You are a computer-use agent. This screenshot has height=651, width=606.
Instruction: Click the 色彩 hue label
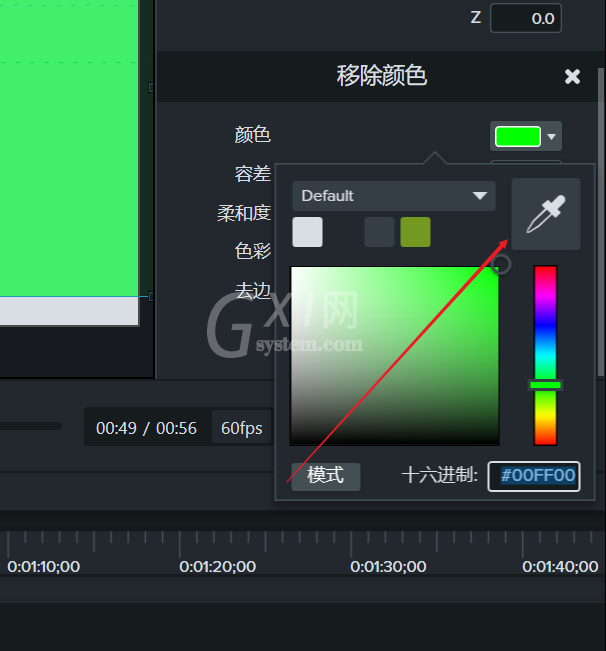pyautogui.click(x=253, y=251)
